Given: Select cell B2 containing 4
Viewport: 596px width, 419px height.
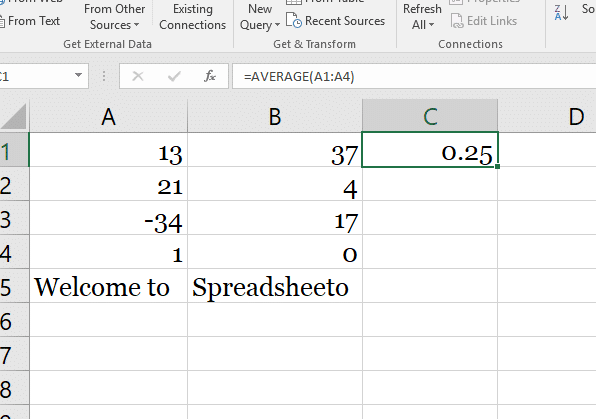Looking at the screenshot, I should pyautogui.click(x=275, y=184).
